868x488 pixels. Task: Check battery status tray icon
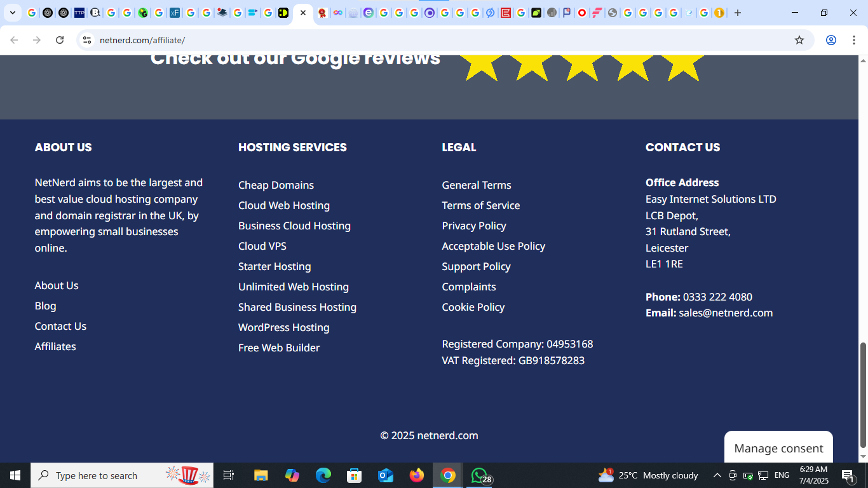pyautogui.click(x=748, y=475)
